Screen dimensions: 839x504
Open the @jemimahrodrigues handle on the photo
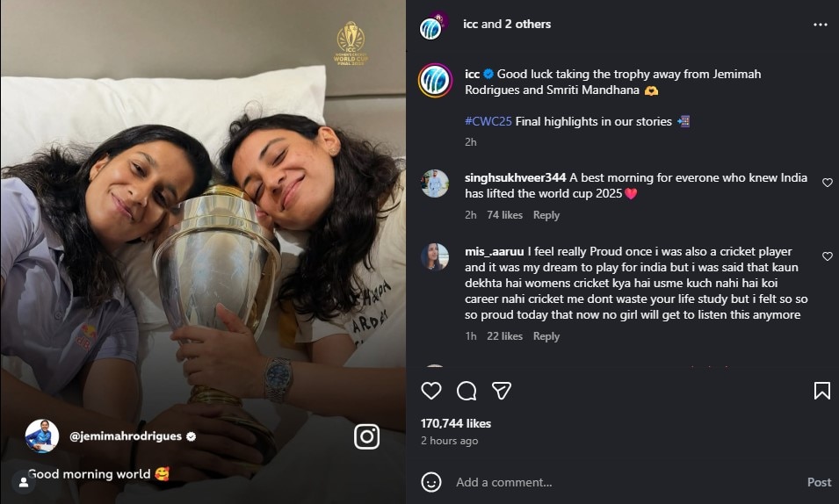point(125,436)
